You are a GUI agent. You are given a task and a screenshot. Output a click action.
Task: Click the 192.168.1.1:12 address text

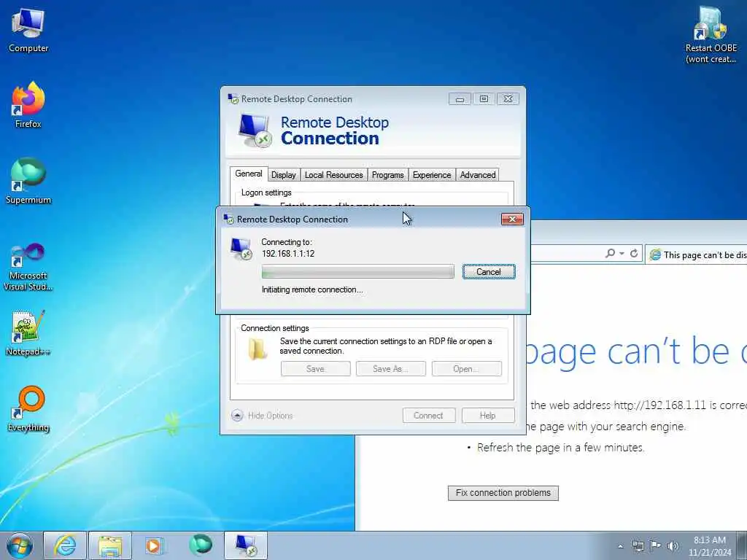point(288,253)
